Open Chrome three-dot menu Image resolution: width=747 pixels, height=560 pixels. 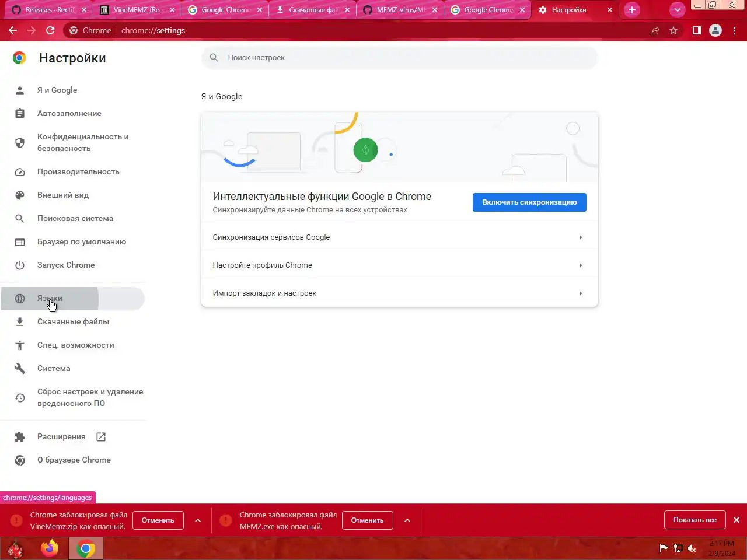(735, 30)
